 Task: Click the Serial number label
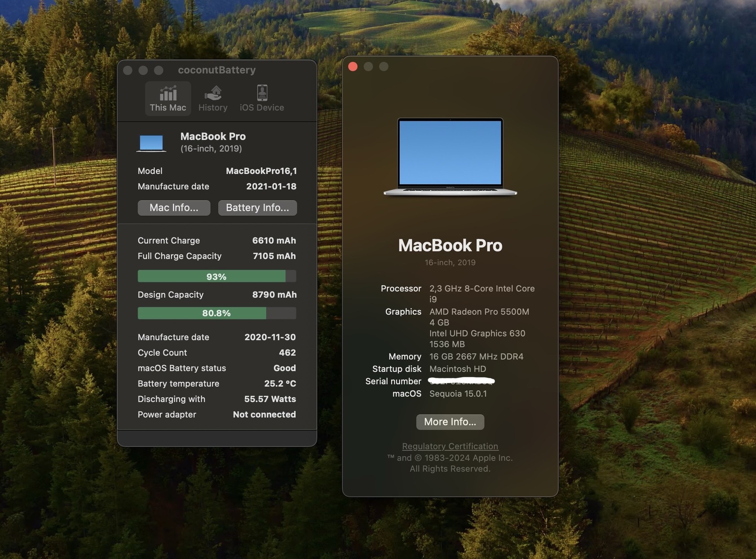click(393, 381)
